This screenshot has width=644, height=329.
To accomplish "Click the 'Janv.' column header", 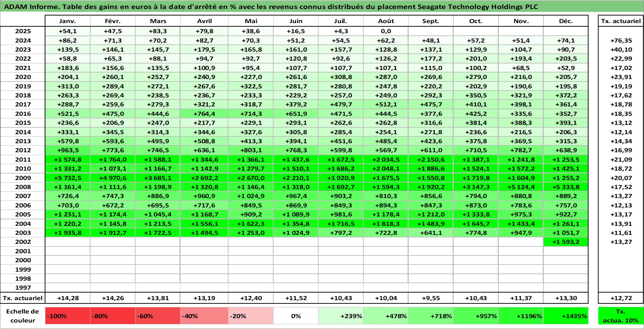I will point(68,21).
